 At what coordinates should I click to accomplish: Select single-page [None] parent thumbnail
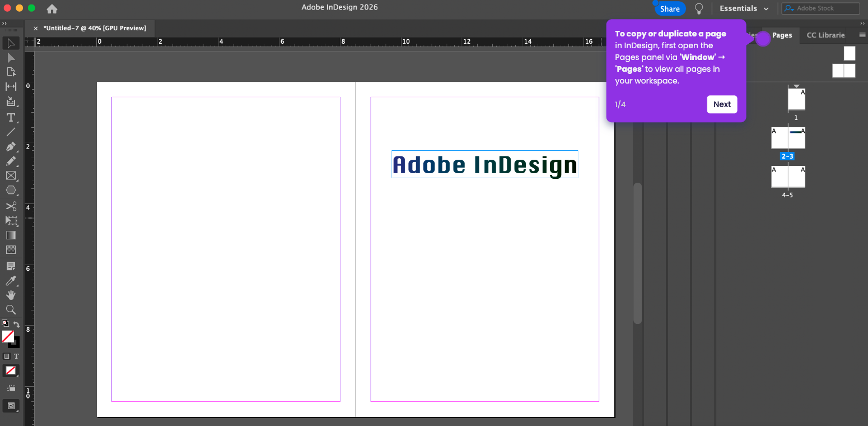click(x=850, y=53)
